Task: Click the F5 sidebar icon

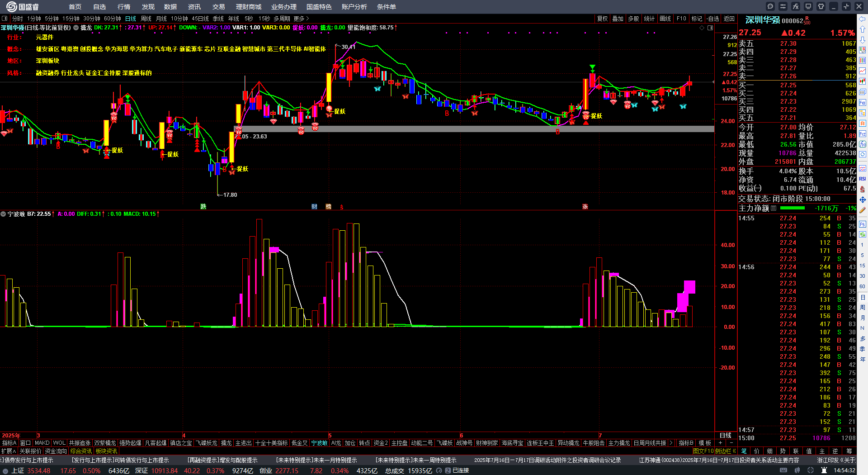Action: (x=863, y=224)
